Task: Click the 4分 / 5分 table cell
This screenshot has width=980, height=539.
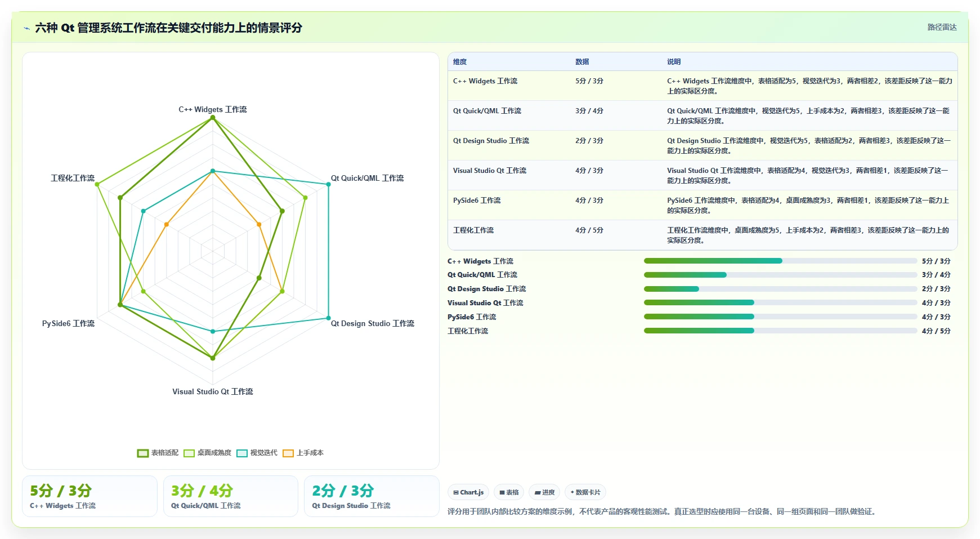Action: 589,230
